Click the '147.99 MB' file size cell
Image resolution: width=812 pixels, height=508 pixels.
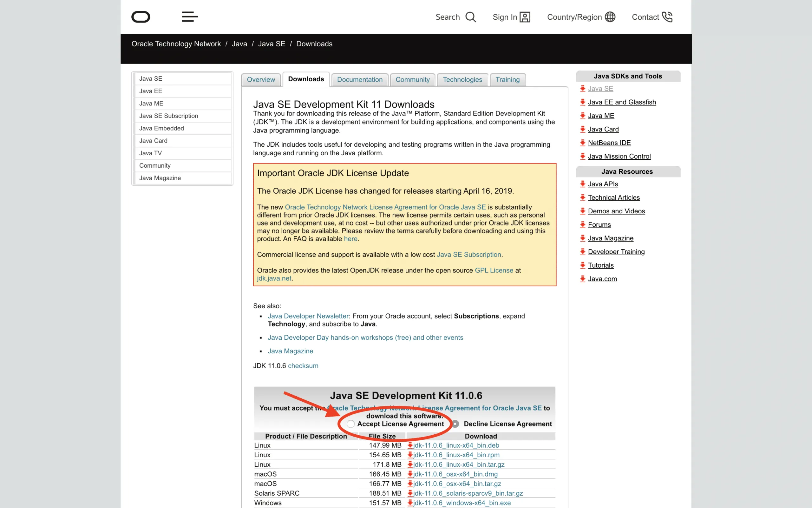tap(385, 445)
